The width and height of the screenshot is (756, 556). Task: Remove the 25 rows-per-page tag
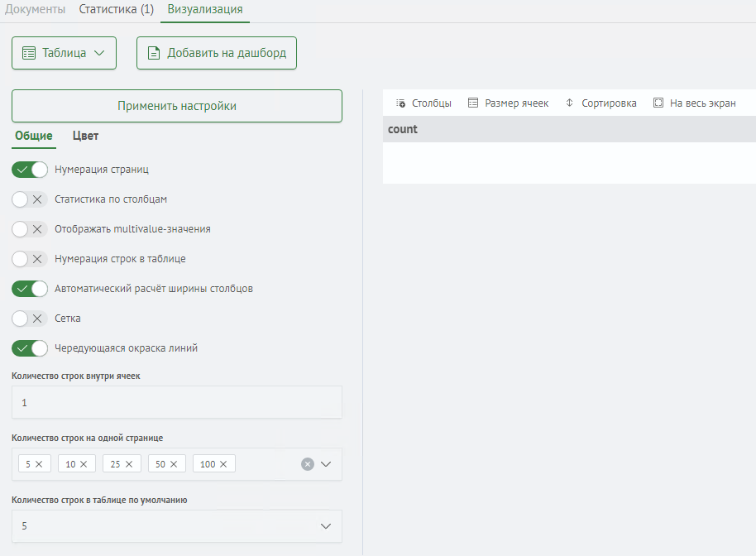[x=129, y=464]
